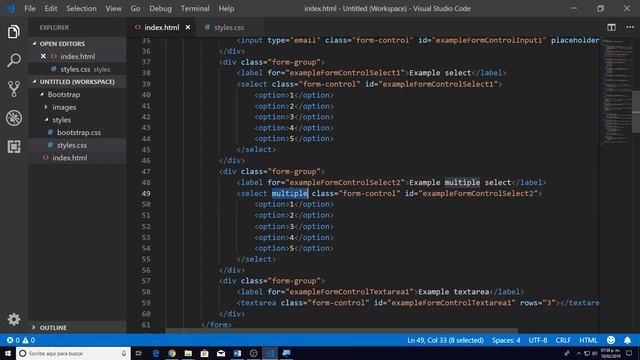Image resolution: width=640 pixels, height=360 pixels.
Task: Open the Search view in activity bar
Action: click(13, 60)
